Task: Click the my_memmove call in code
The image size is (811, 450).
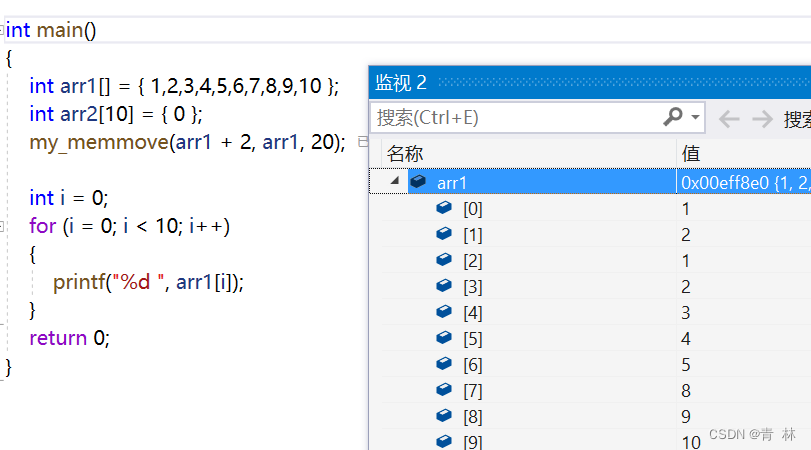Action: pos(187,142)
